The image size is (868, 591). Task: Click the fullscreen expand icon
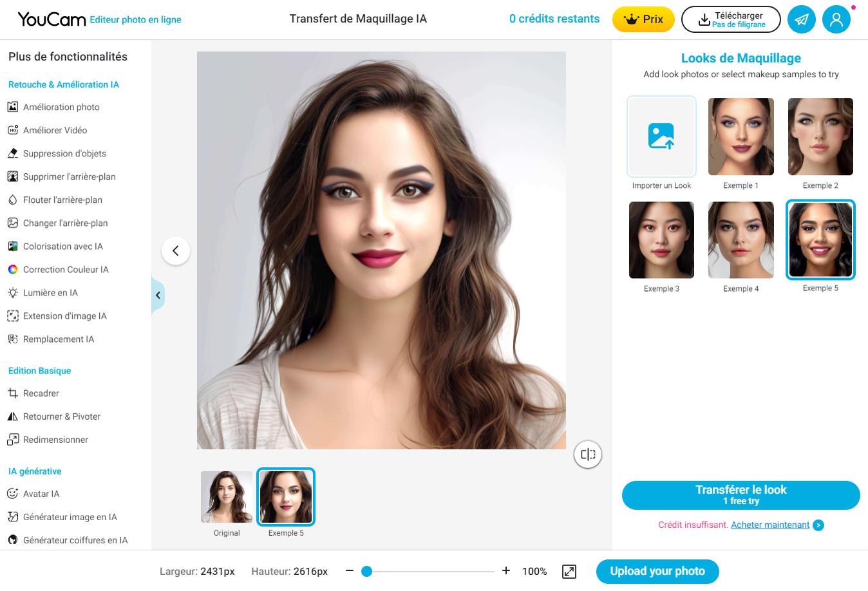pos(569,571)
